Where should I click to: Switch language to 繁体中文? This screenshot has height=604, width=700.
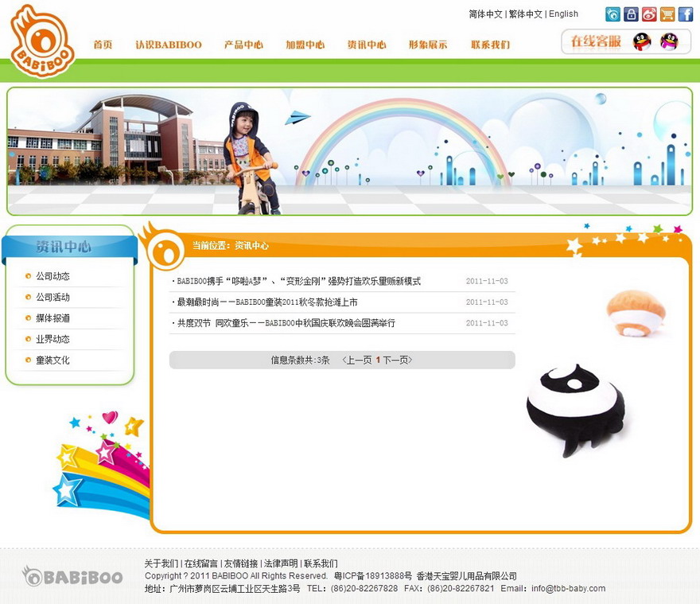point(526,14)
